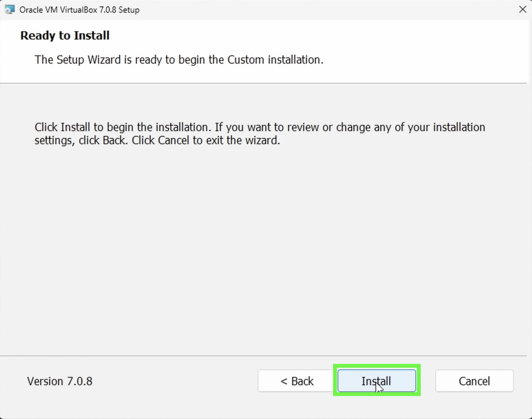Click the "Setup Wizard is ready" subtitle text
The image size is (532, 419).
coord(179,60)
